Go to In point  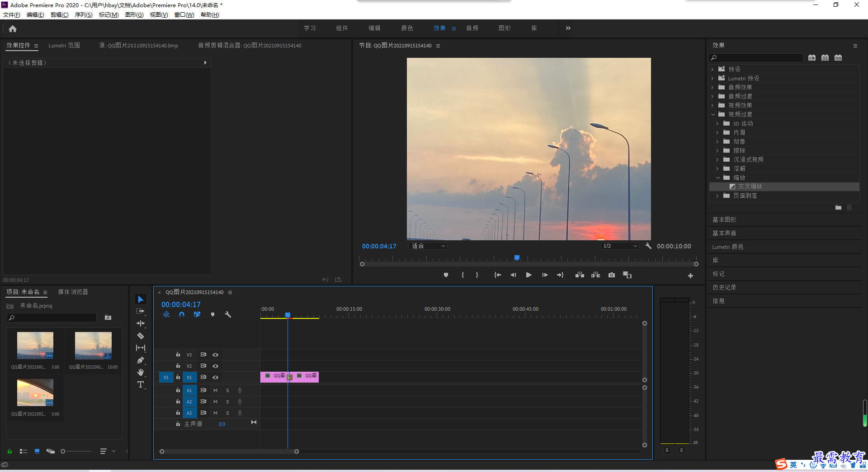pos(497,275)
